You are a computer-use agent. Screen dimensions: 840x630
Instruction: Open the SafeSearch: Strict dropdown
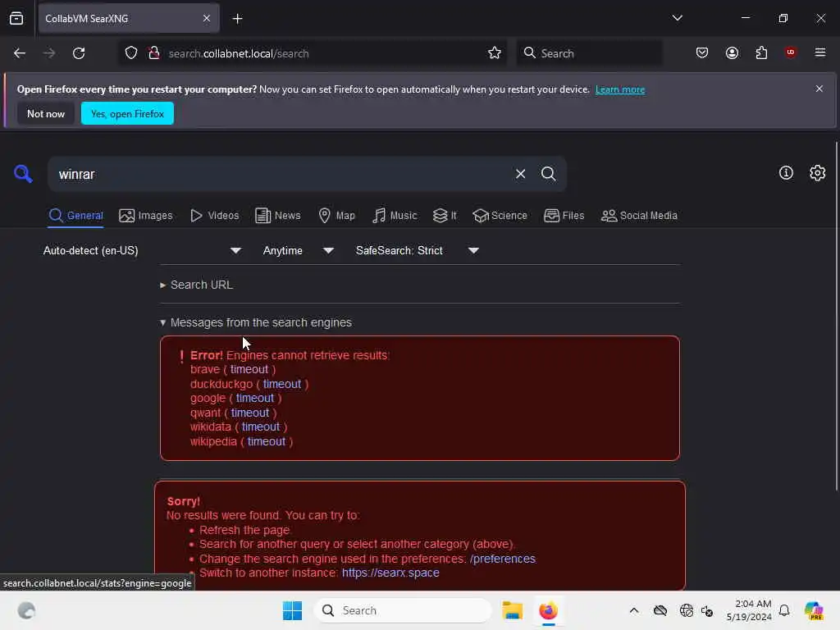(x=417, y=251)
